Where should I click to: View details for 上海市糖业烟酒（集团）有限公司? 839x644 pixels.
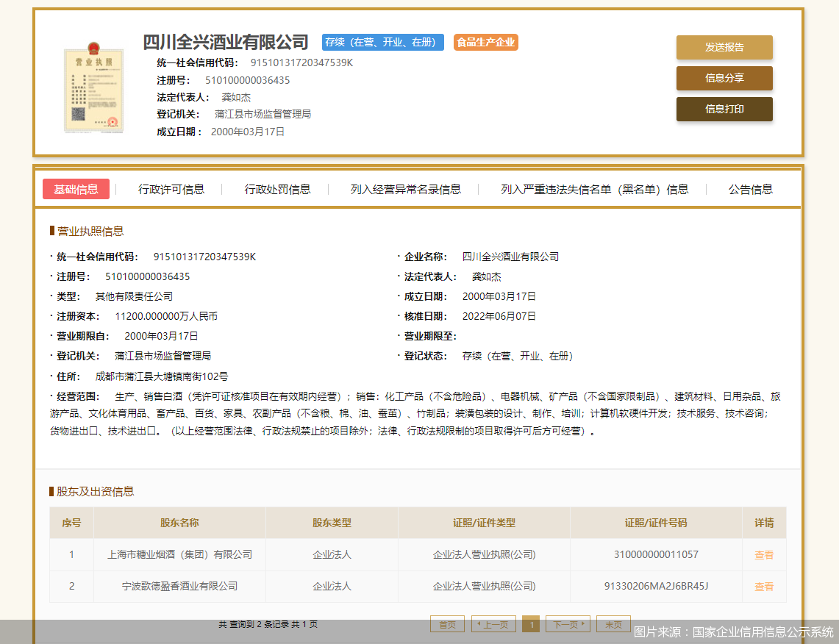click(763, 554)
